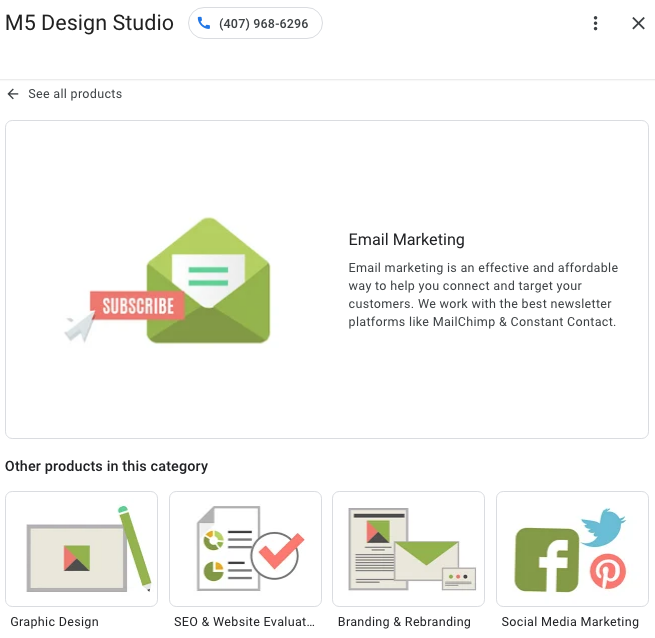Screen dimensions: 655x638
Task: Click the Pinterest icon in the Social Media card
Action: coord(608,571)
